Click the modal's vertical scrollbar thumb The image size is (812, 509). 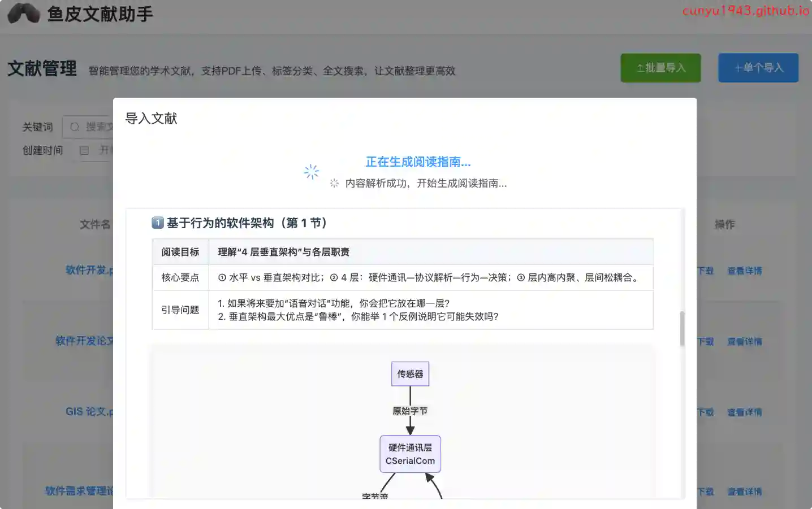pos(682,328)
